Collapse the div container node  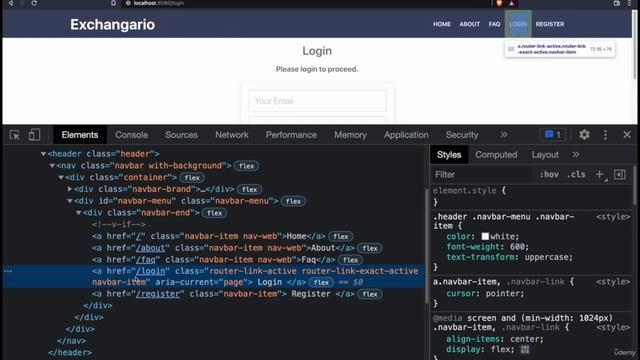pos(60,178)
